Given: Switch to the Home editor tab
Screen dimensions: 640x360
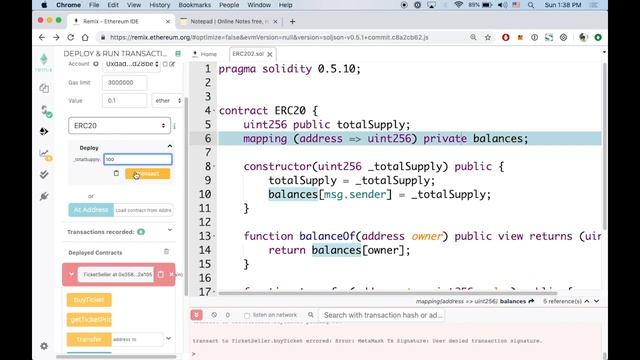Looking at the screenshot, I should pyautogui.click(x=204, y=54).
